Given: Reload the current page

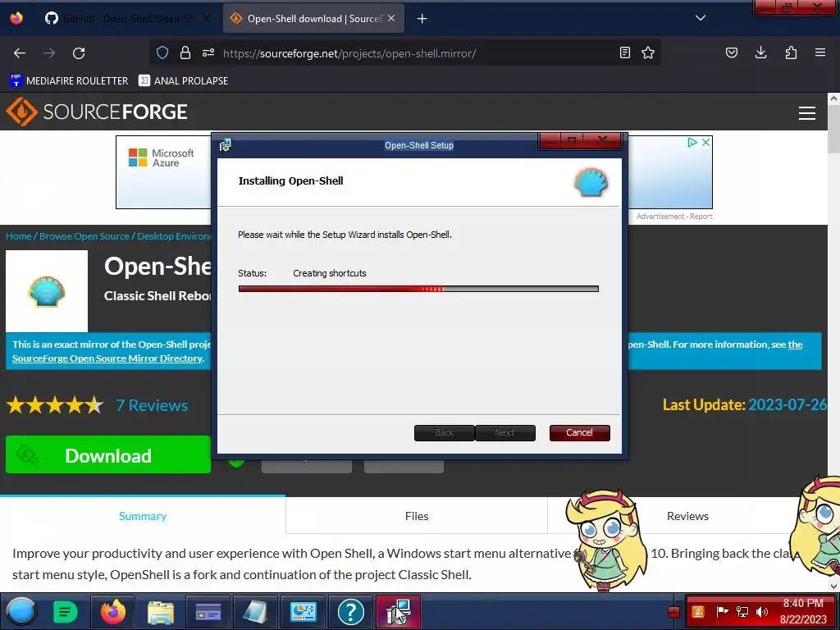Looking at the screenshot, I should coord(79,53).
